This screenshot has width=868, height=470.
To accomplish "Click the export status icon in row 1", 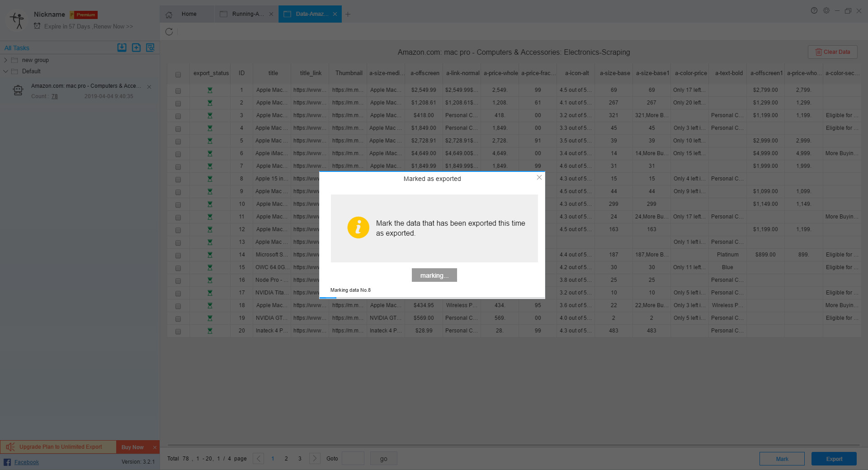I will [210, 90].
